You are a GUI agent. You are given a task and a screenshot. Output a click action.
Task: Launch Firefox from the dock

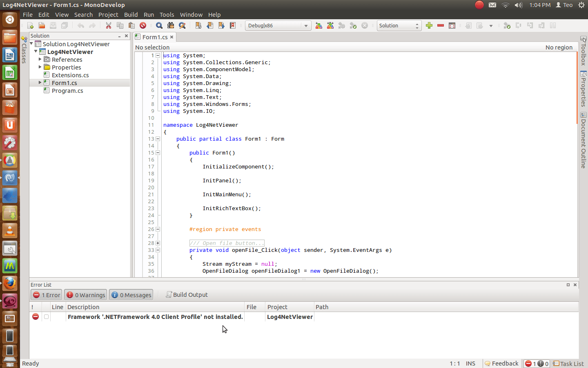10,283
